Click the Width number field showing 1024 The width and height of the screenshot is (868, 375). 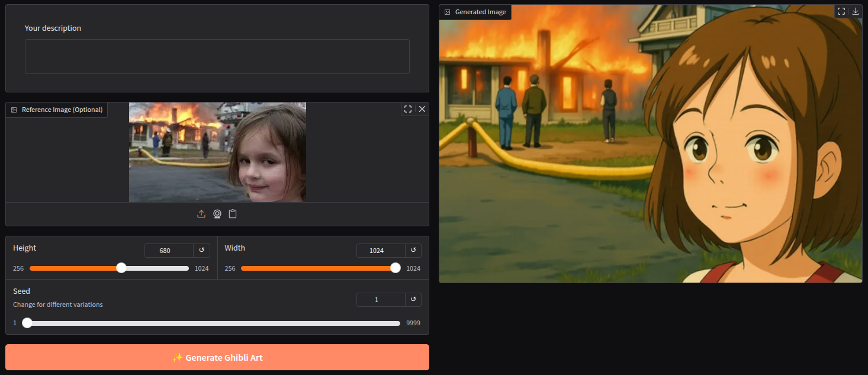pyautogui.click(x=381, y=251)
